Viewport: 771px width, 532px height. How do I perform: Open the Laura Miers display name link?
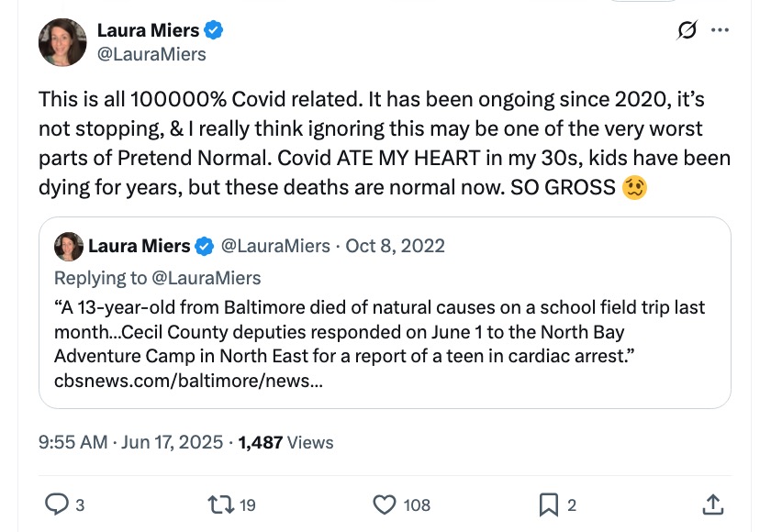click(148, 30)
